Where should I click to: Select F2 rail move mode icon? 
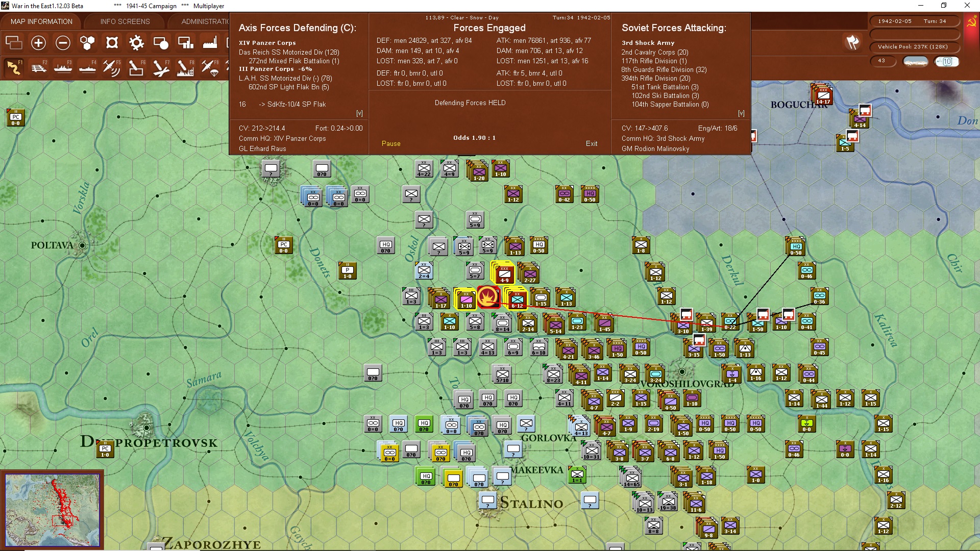coord(38,67)
